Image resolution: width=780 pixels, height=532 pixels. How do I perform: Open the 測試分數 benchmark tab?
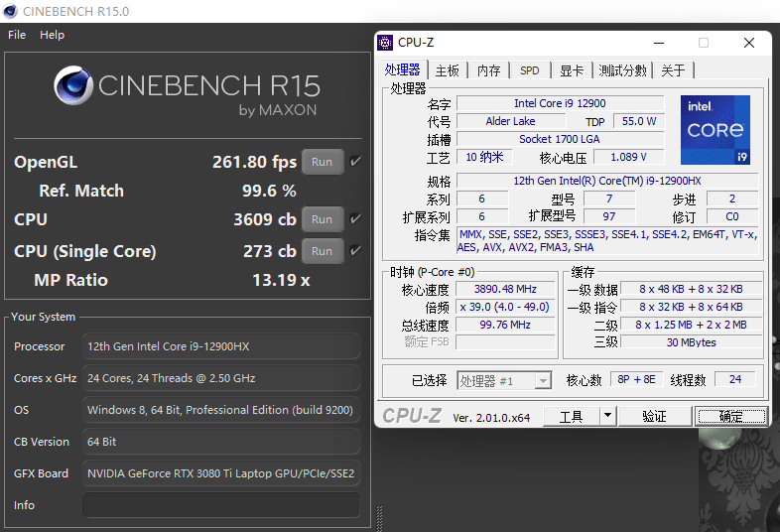point(623,70)
